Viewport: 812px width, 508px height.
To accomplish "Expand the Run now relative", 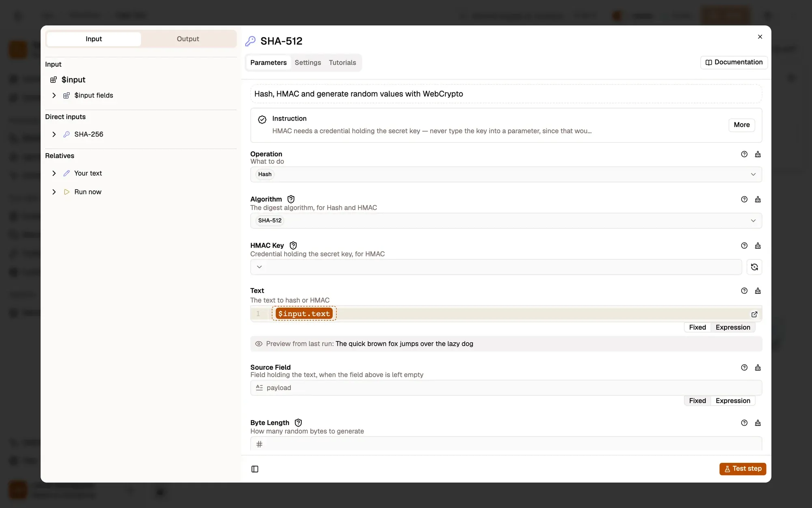I will tap(54, 192).
